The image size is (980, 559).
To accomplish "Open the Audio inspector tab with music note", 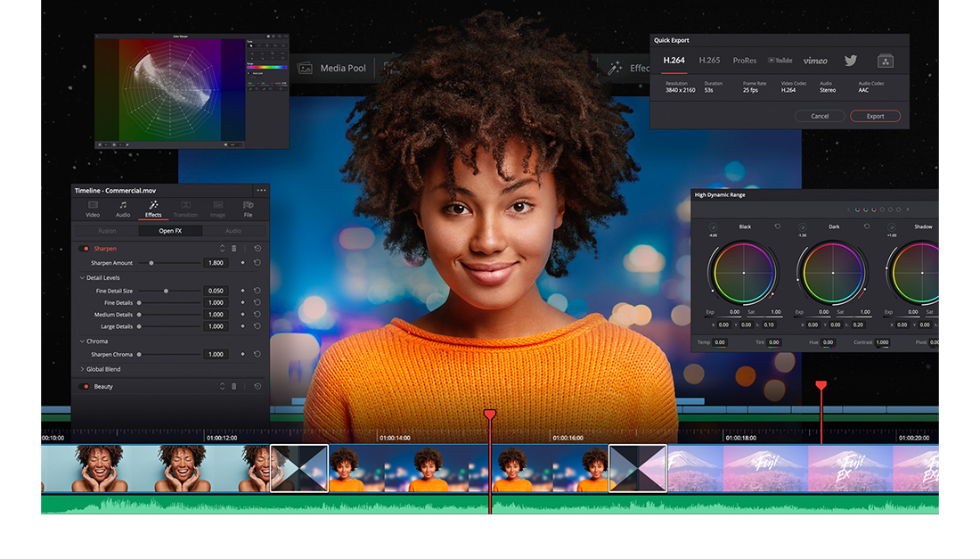I will point(123,209).
